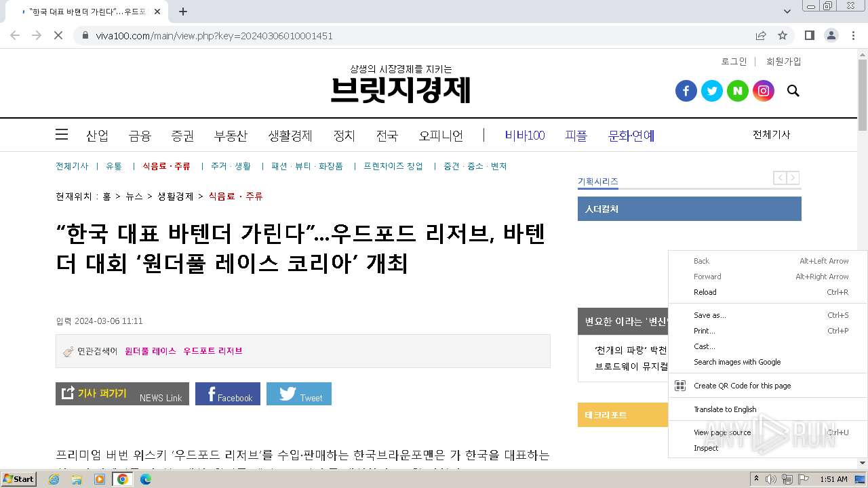Click the taskbar clock 1:51 AM

pyautogui.click(x=833, y=479)
